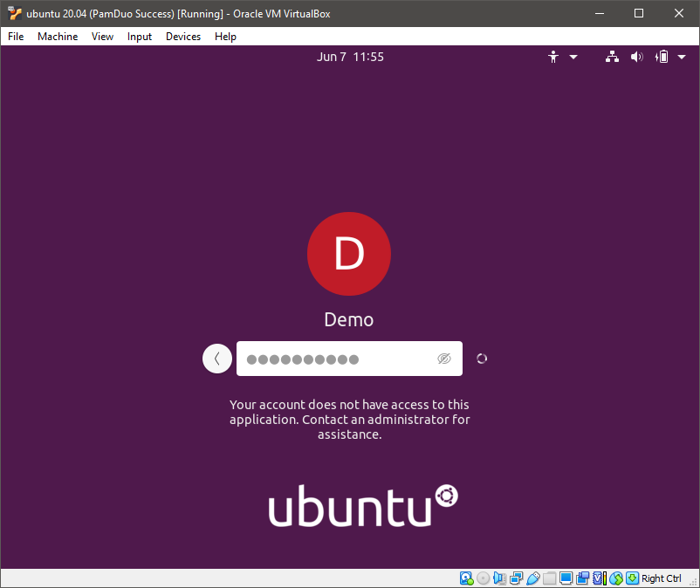
Task: Click the VirtualBox title bar app icon
Action: tap(15, 13)
